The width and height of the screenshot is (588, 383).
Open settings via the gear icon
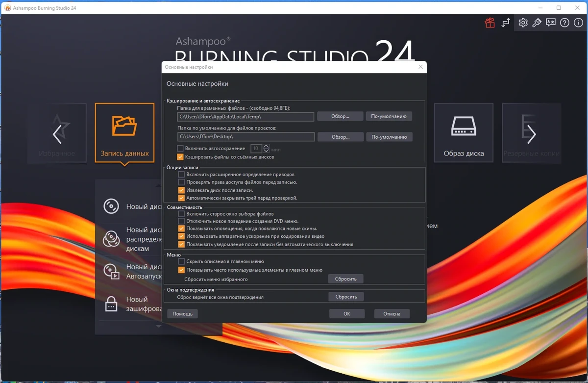[x=523, y=23]
